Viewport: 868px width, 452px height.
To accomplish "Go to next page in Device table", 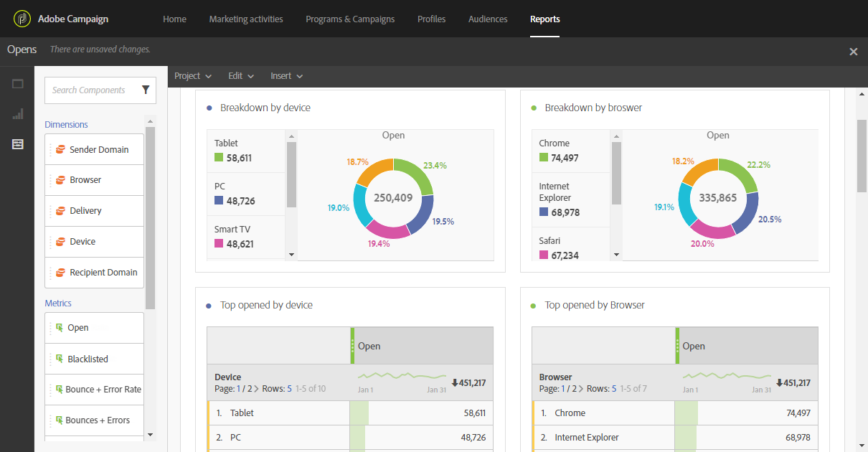I will 256,389.
